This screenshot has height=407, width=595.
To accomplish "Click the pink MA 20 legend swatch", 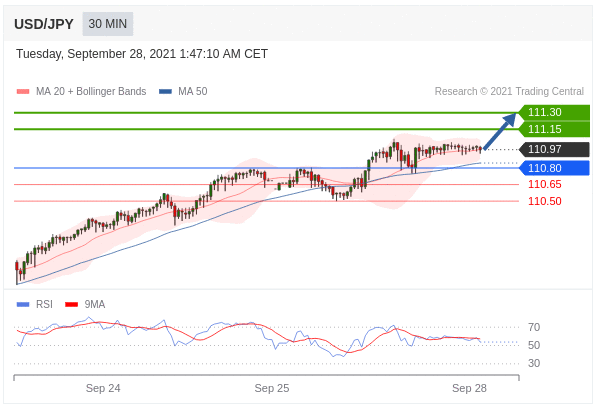I will tap(23, 91).
